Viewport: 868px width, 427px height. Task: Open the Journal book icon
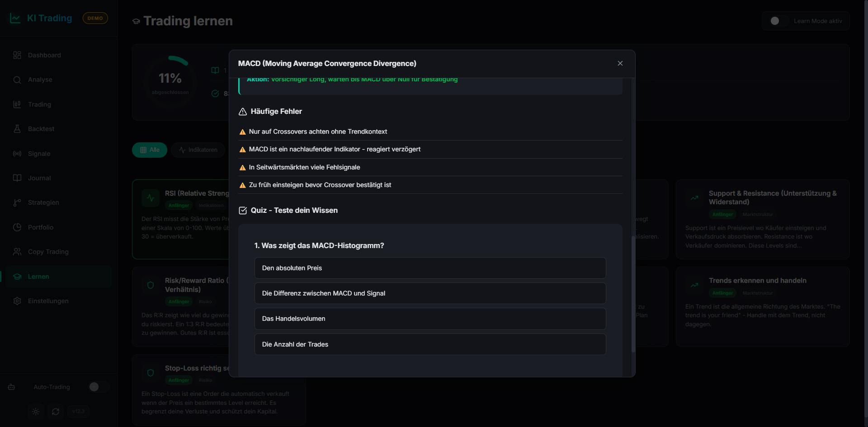tap(17, 178)
